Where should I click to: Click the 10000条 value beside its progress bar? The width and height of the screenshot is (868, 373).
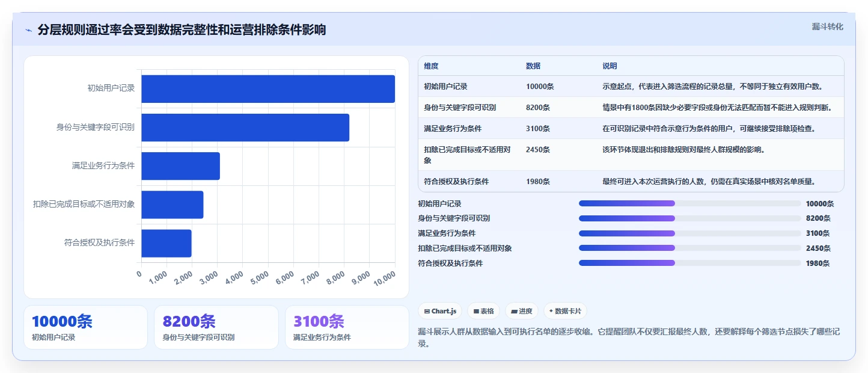tap(820, 203)
